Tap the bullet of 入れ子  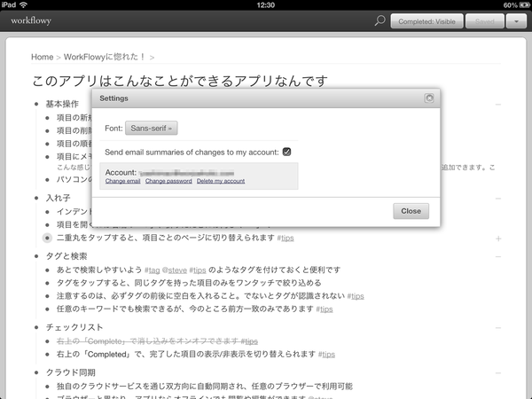pyautogui.click(x=36, y=198)
